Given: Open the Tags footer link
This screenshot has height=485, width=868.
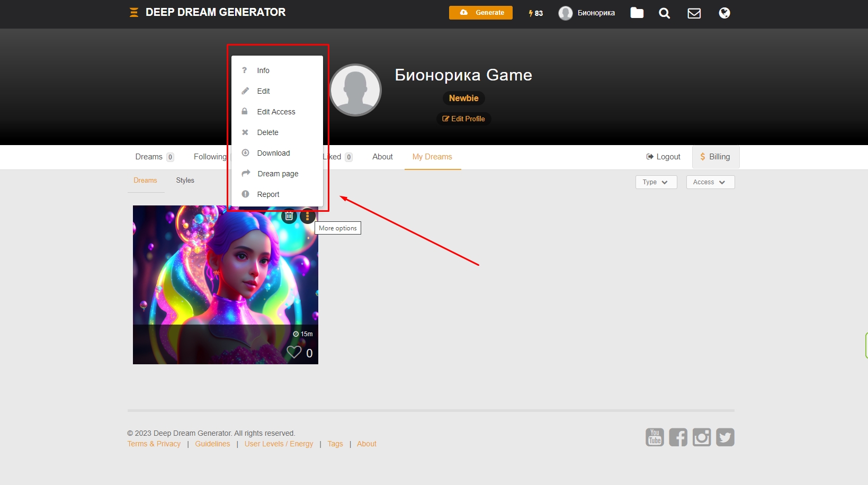Looking at the screenshot, I should tap(335, 444).
